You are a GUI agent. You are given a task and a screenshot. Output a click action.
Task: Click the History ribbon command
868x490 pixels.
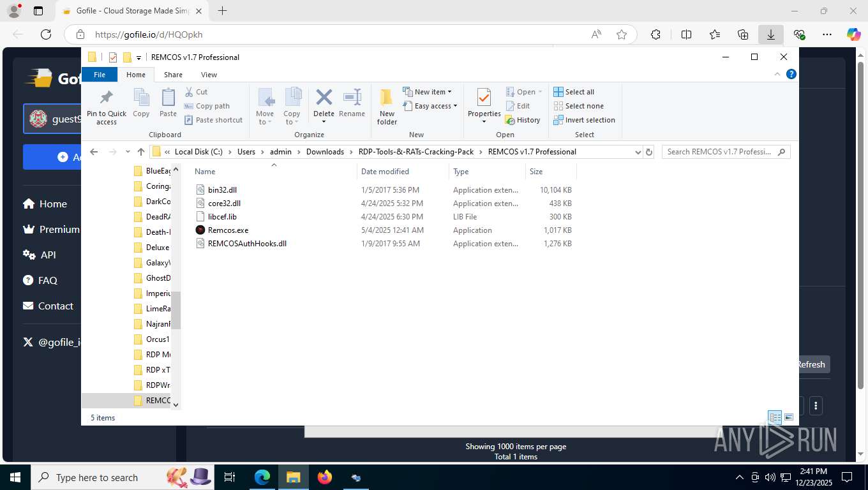coord(523,120)
